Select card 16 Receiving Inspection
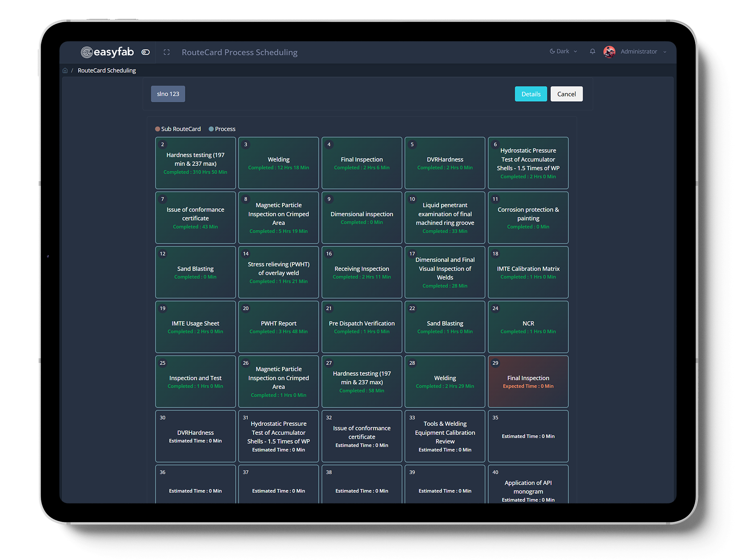Viewport: 750px width, 560px height. coord(362,272)
